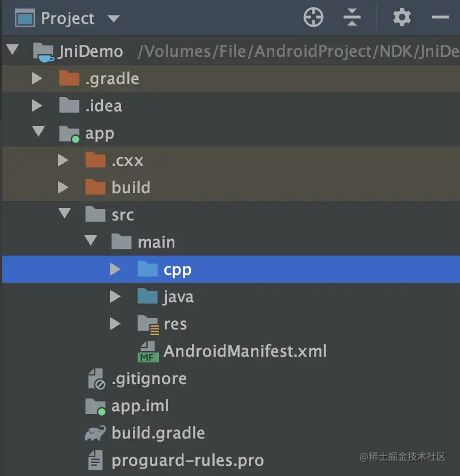Collapse the src folder arrow
This screenshot has width=460, height=476.
[x=65, y=213]
